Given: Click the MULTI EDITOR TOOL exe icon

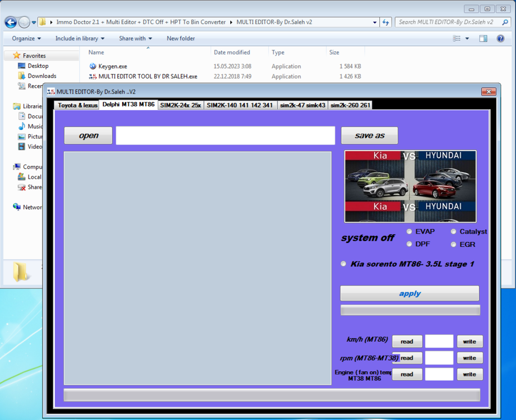Looking at the screenshot, I should (x=93, y=76).
